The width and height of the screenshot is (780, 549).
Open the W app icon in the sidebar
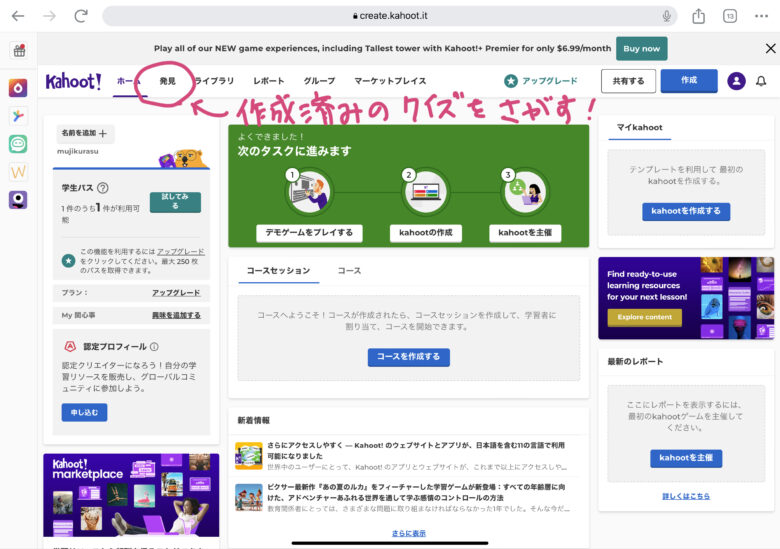coord(18,172)
